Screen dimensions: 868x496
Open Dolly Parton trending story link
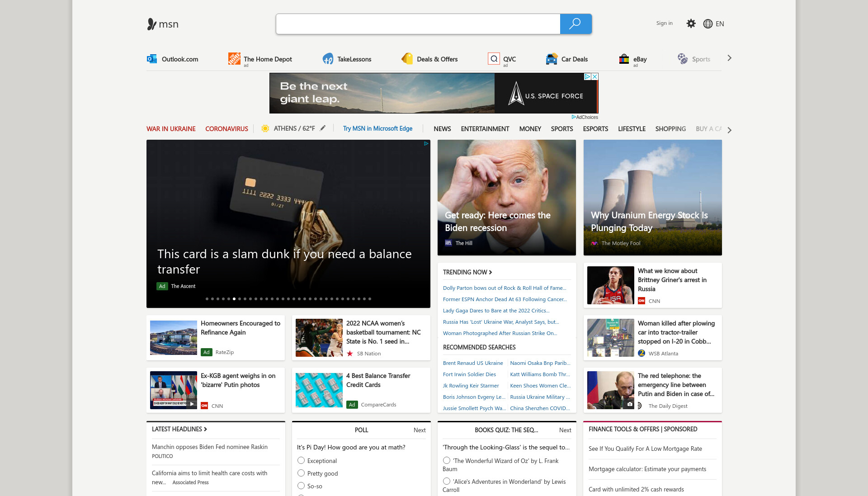pyautogui.click(x=504, y=288)
